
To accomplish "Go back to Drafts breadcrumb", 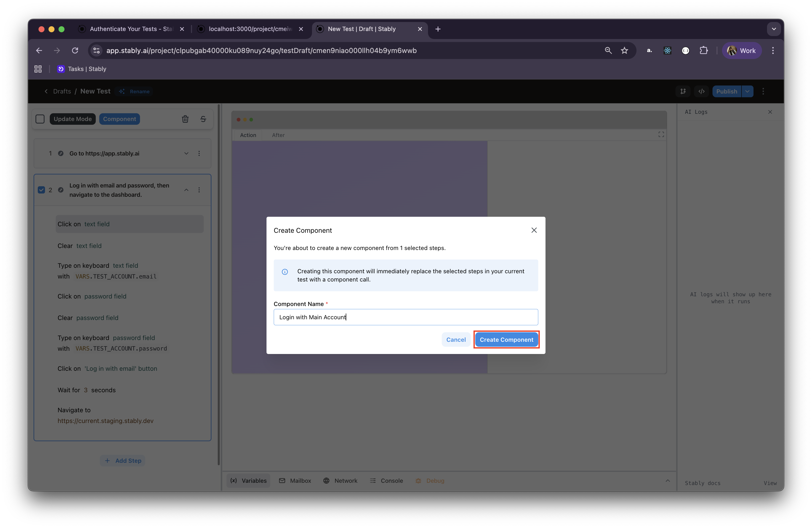I will click(x=62, y=91).
